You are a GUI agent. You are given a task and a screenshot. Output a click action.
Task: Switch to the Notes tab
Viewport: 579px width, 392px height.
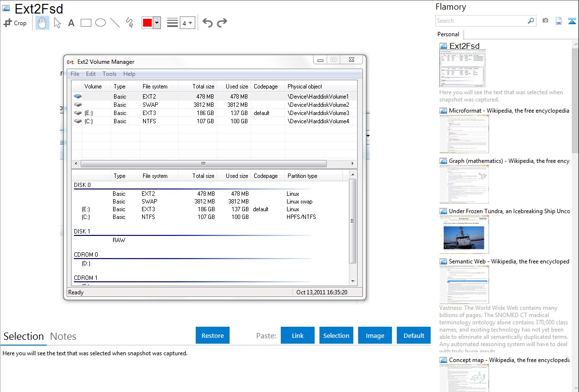coord(63,336)
